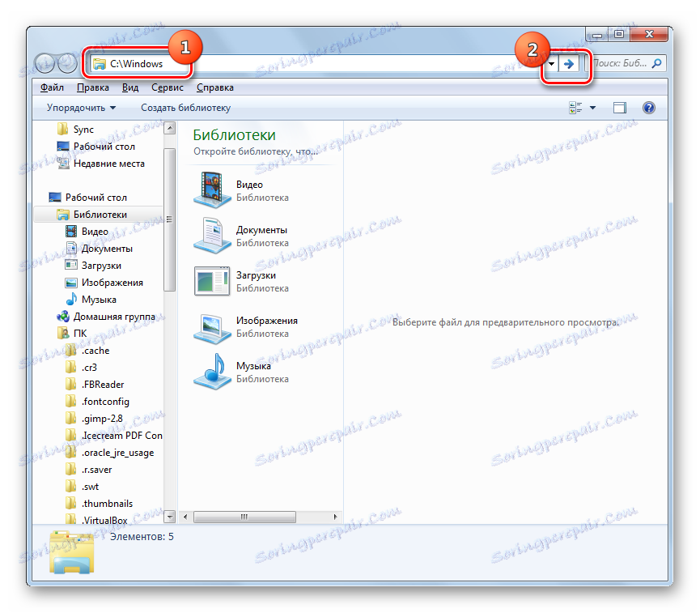This screenshot has height=613, width=700.
Task: Click the Go to arrow button
Action: point(569,64)
